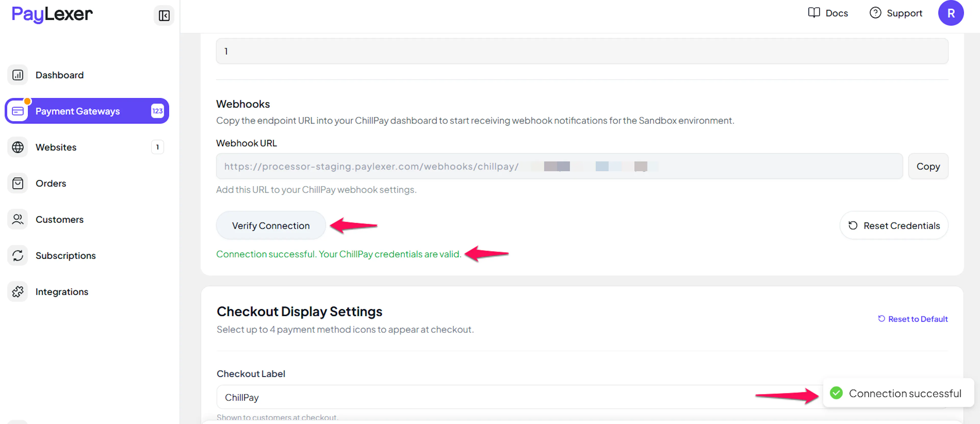Open Subscriptions page
980x424 pixels.
click(x=87, y=255)
